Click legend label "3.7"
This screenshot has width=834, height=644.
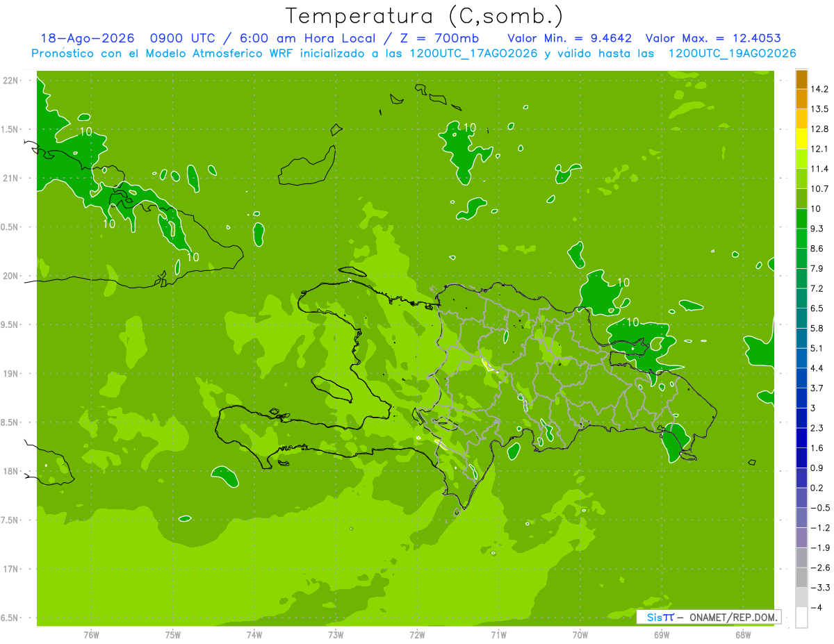(817, 388)
